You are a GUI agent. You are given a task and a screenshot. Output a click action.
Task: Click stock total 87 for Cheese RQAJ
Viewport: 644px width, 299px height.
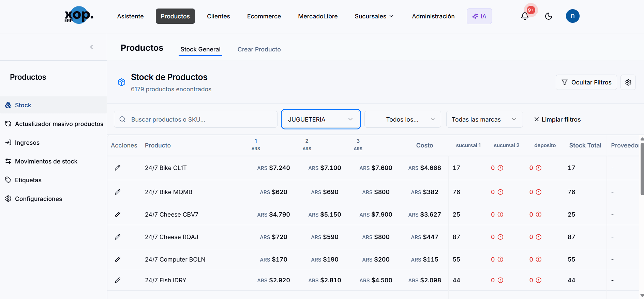click(571, 237)
